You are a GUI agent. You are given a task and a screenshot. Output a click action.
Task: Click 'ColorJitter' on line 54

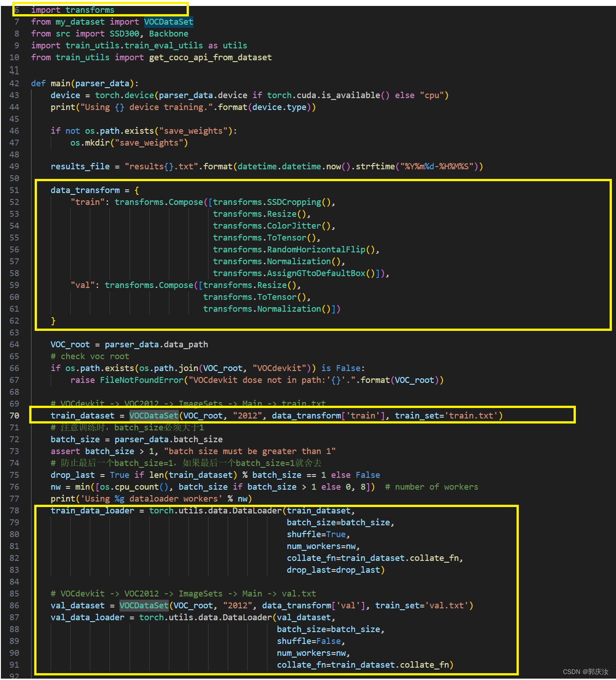(x=294, y=226)
